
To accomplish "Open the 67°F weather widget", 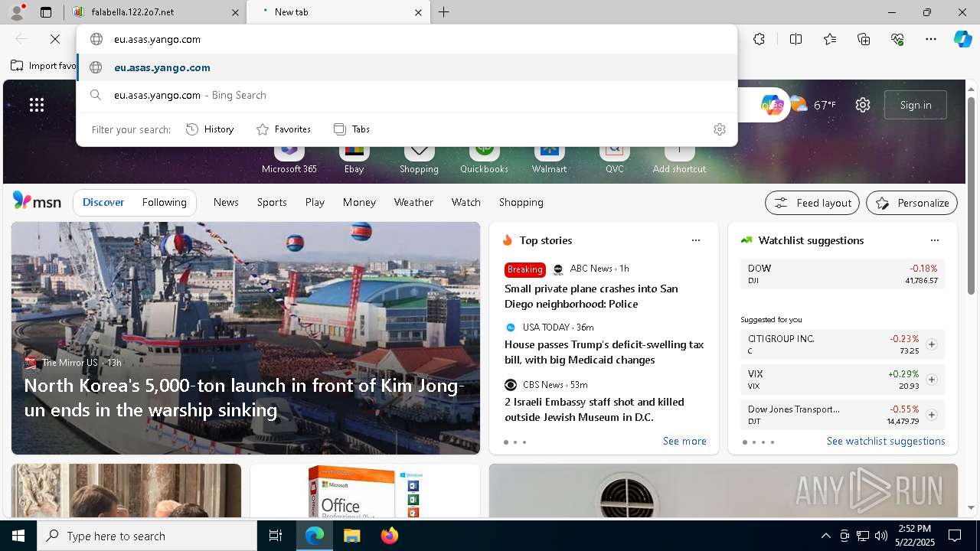I will 812,105.
